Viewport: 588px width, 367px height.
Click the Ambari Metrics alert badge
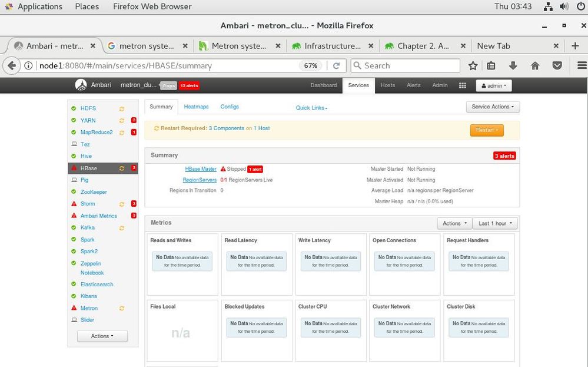[x=134, y=216]
